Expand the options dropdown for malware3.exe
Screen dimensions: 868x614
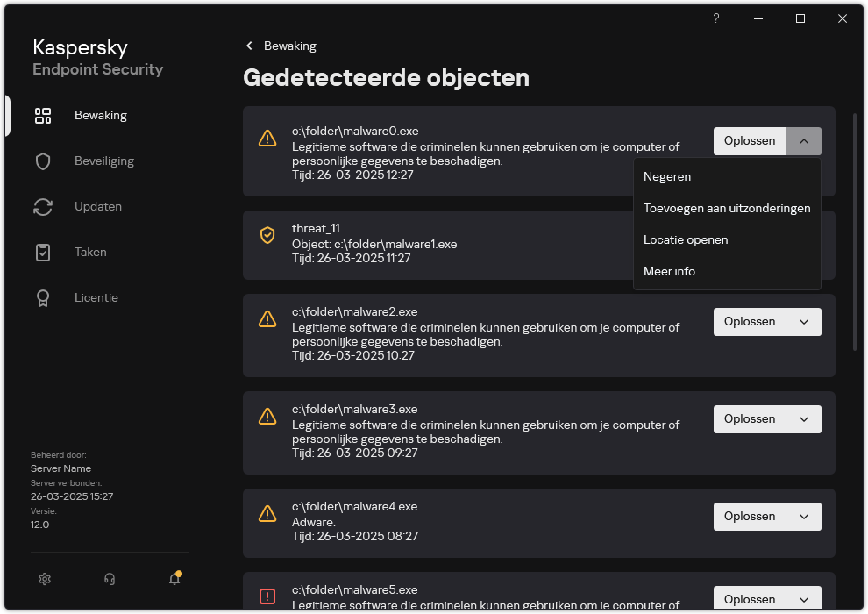[804, 418]
